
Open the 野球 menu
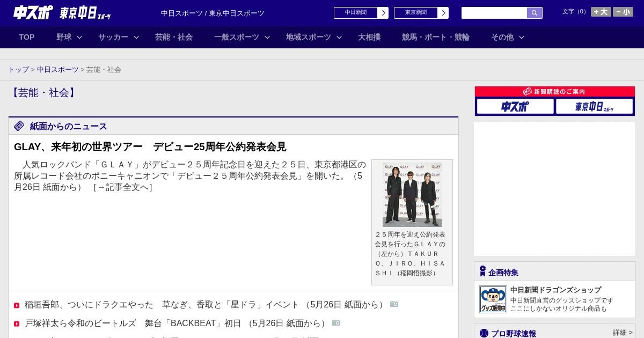pyautogui.click(x=64, y=37)
